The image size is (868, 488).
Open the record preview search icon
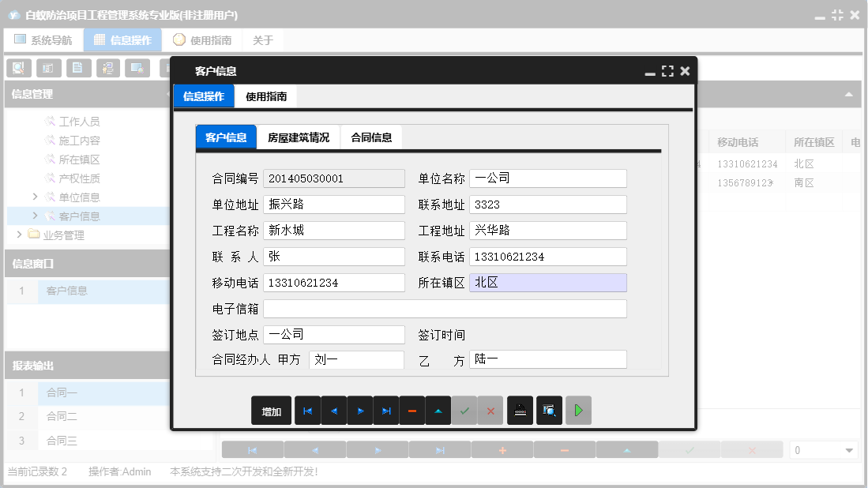549,410
